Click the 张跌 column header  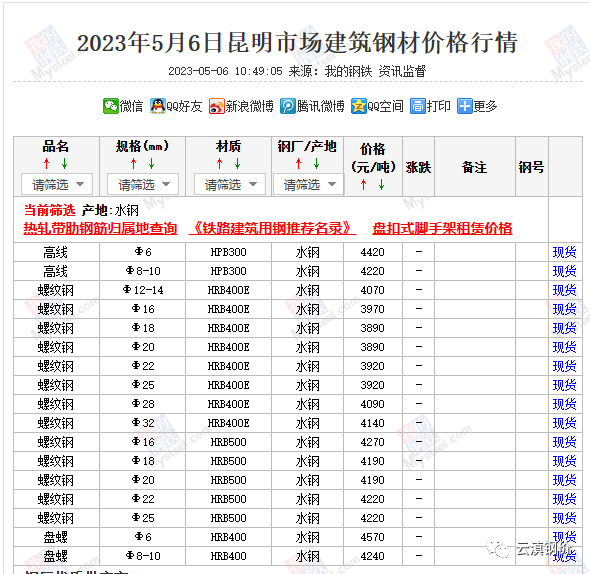418,167
